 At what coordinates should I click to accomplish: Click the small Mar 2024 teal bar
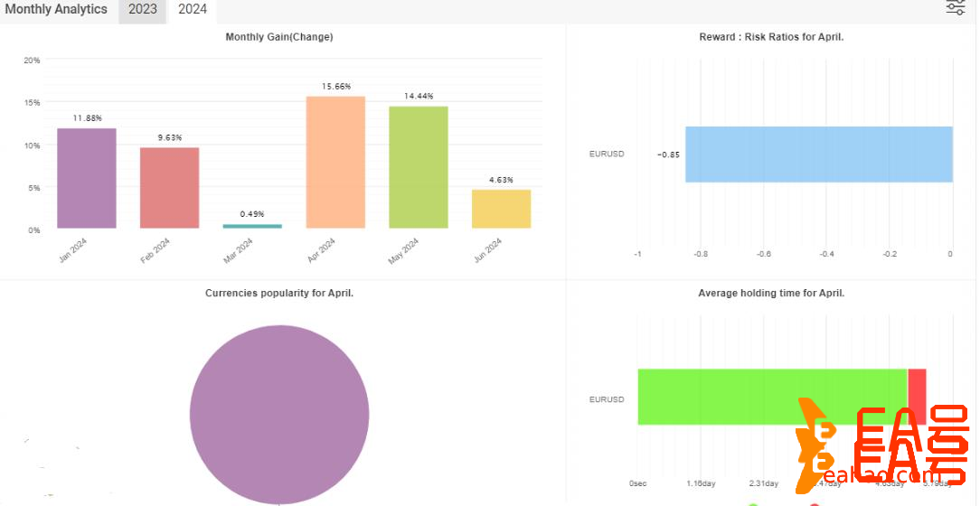[252, 226]
